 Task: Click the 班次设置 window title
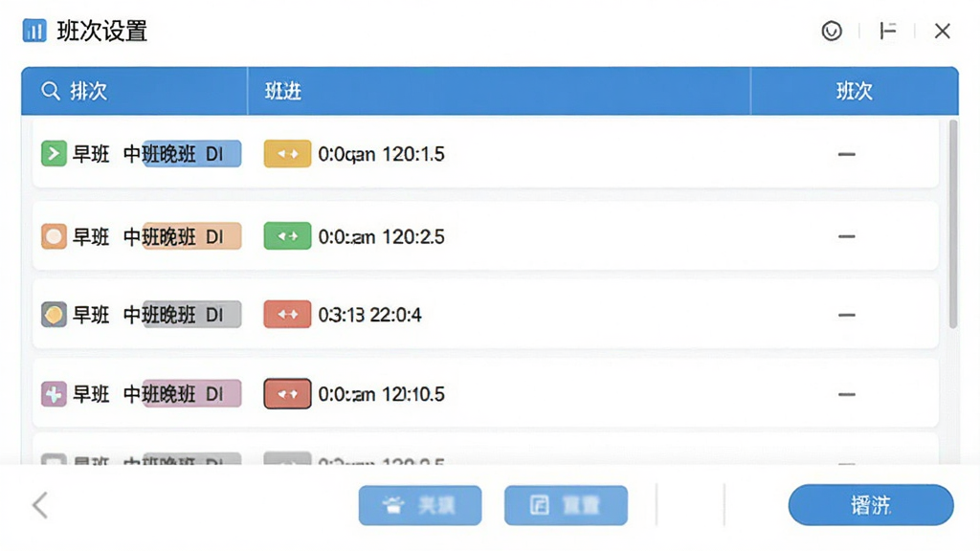101,31
